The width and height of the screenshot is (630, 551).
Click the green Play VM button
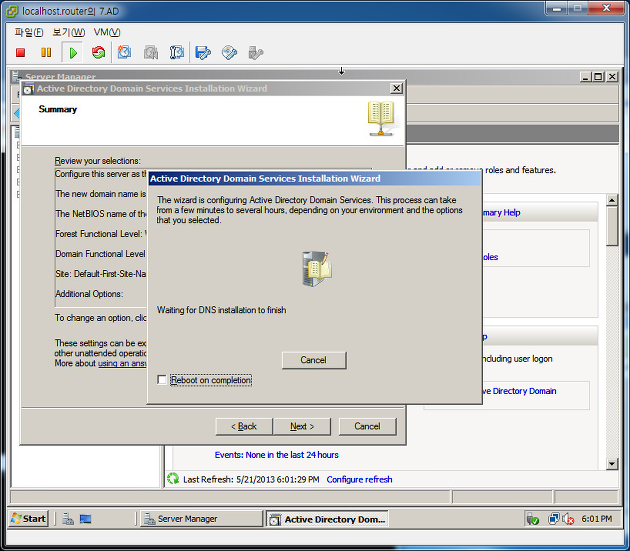pyautogui.click(x=73, y=53)
